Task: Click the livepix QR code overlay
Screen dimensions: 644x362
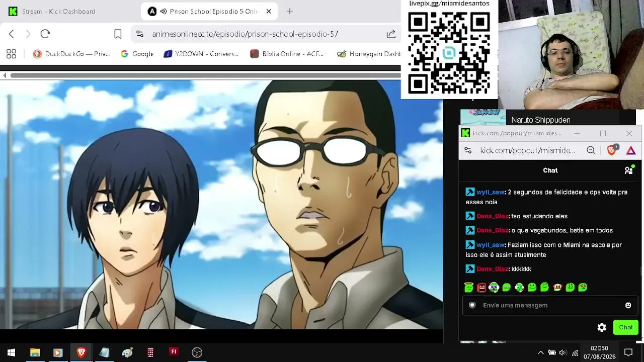Action: click(x=449, y=52)
